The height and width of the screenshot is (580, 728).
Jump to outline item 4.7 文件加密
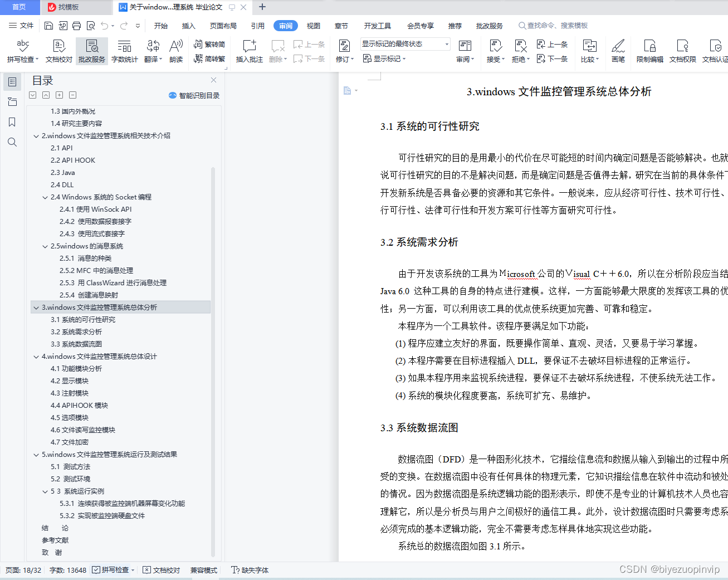70,442
